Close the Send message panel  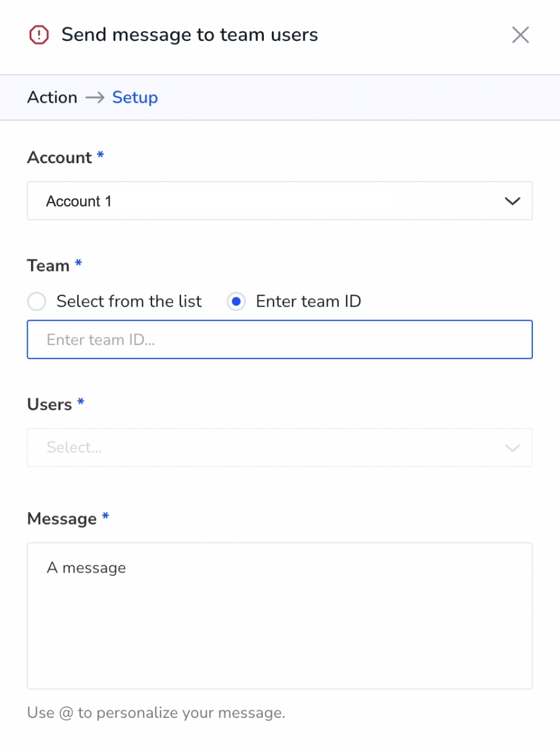[x=520, y=35]
